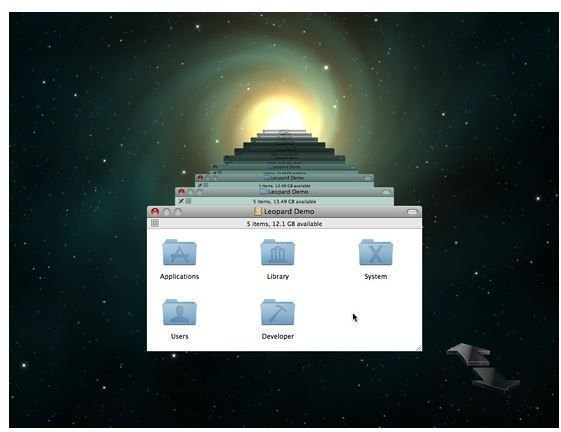Zoom the front Leopard Demo window
Viewport: 561px width, 432px height.
[x=178, y=212]
